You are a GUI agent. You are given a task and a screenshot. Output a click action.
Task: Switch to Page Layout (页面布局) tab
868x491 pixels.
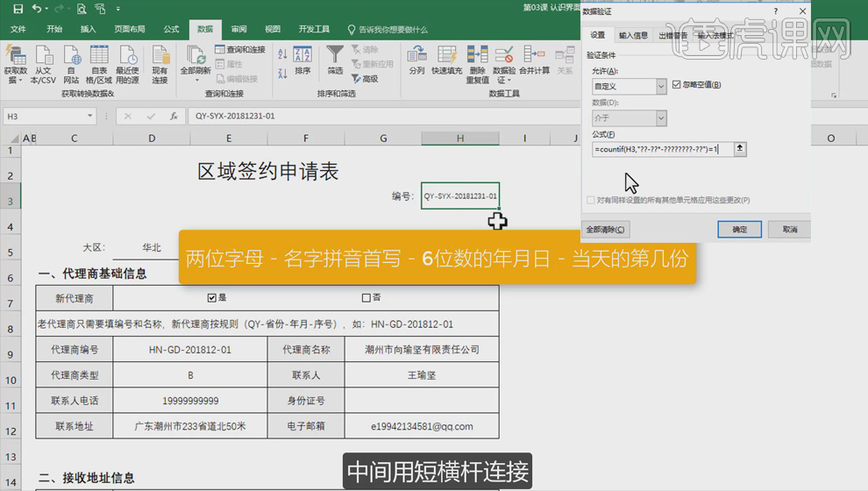[130, 29]
